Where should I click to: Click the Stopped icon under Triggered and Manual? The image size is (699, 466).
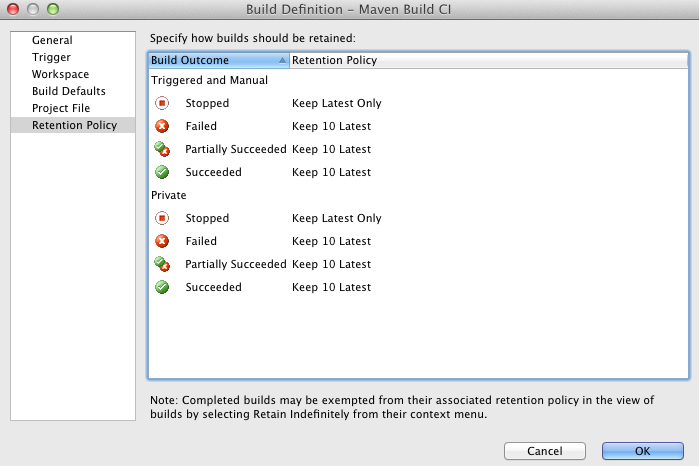tap(162, 103)
